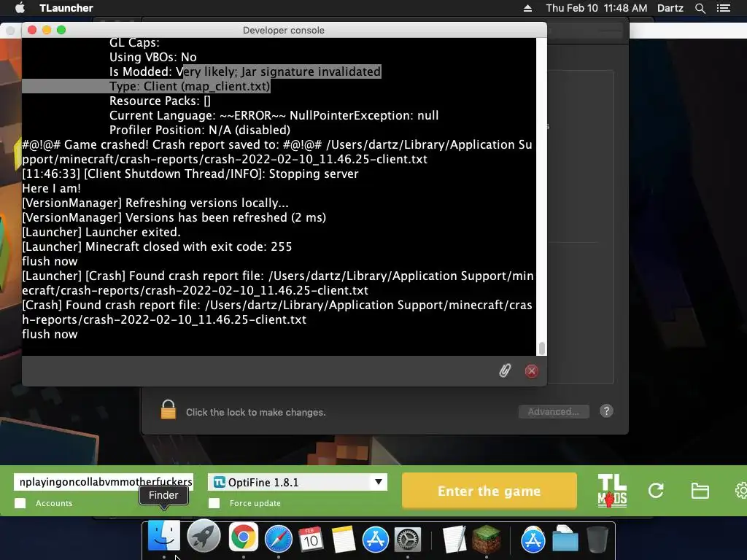
Task: Open TextEdit paper-and-pen icon in Dock
Action: coord(454,539)
